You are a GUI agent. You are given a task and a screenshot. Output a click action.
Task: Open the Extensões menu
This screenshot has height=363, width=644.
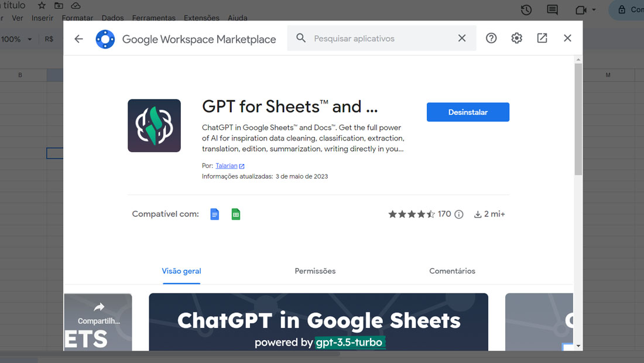pos(201,18)
